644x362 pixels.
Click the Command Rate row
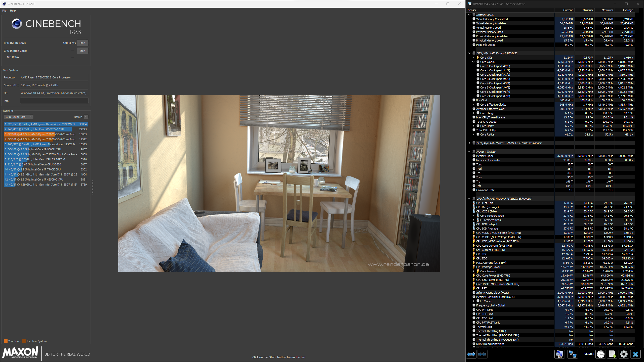[551, 190]
